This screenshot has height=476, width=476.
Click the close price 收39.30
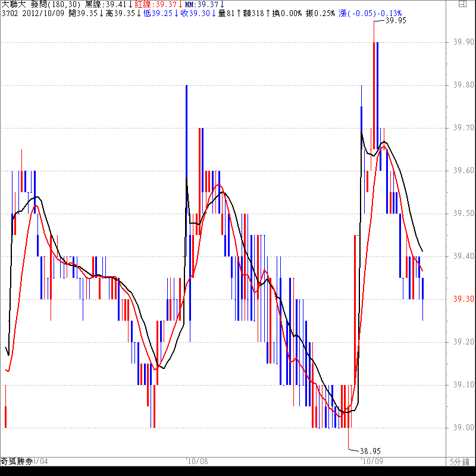[198, 13]
